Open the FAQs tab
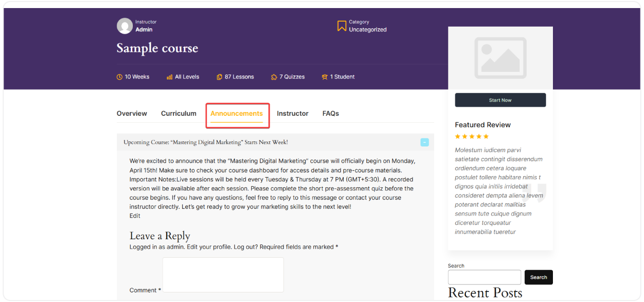 331,114
